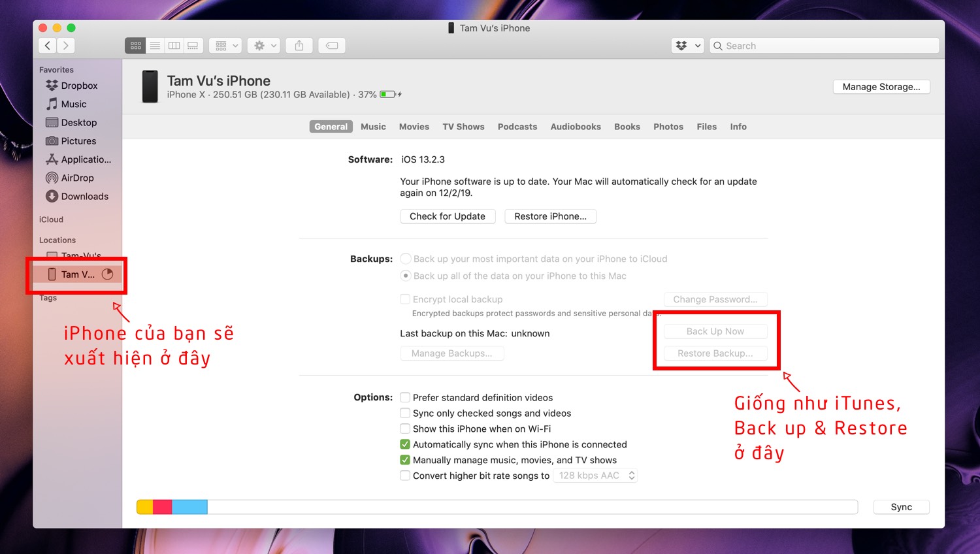980x554 pixels.
Task: Switch to the Audiobooks tab
Action: pyautogui.click(x=576, y=127)
